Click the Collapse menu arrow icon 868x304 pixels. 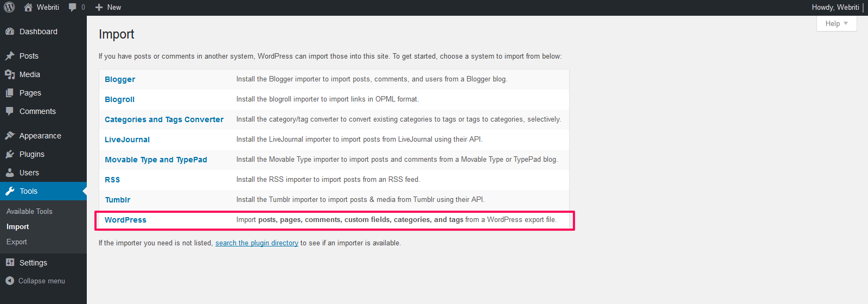click(10, 281)
